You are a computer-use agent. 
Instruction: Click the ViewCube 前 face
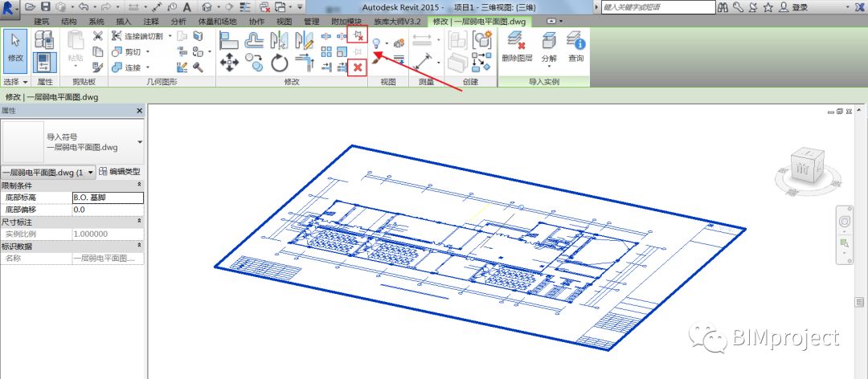(801, 168)
